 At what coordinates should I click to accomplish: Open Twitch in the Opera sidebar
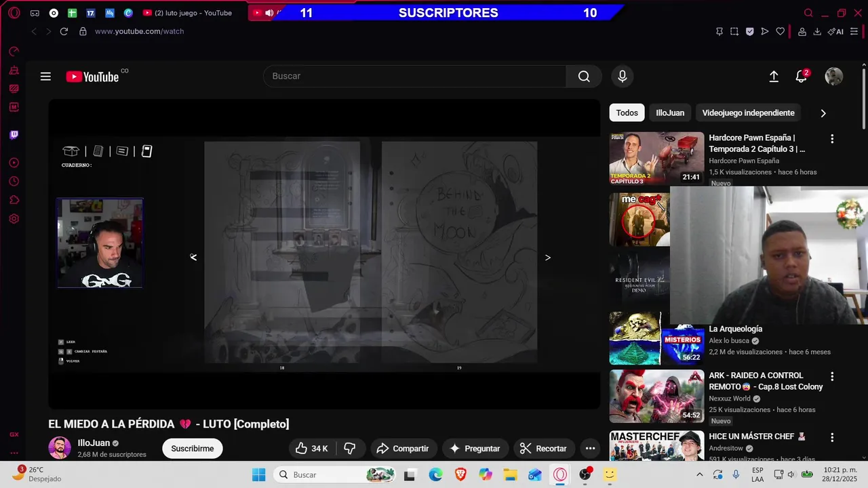[x=14, y=135]
